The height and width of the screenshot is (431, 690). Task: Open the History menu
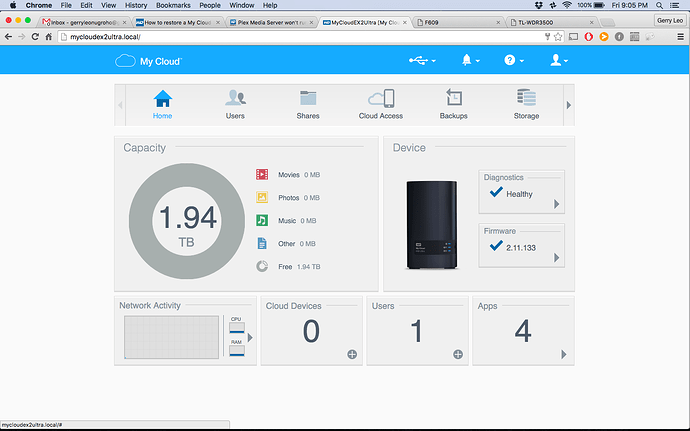pos(136,5)
